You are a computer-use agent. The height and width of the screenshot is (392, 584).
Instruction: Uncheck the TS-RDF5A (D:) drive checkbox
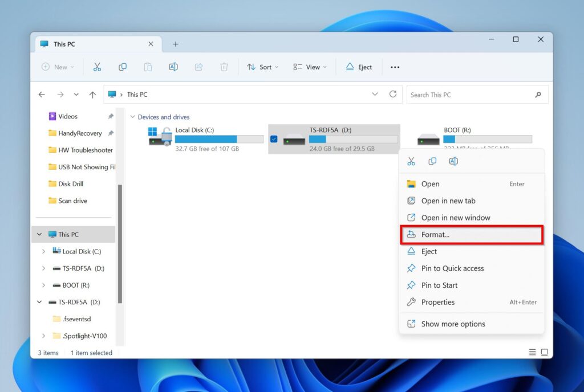click(274, 139)
